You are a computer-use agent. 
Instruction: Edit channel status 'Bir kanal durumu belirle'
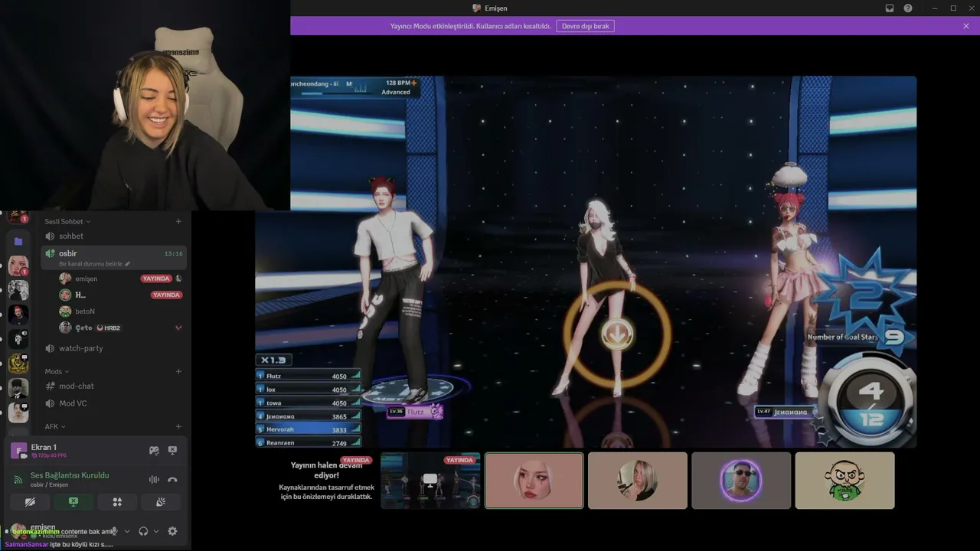[95, 264]
